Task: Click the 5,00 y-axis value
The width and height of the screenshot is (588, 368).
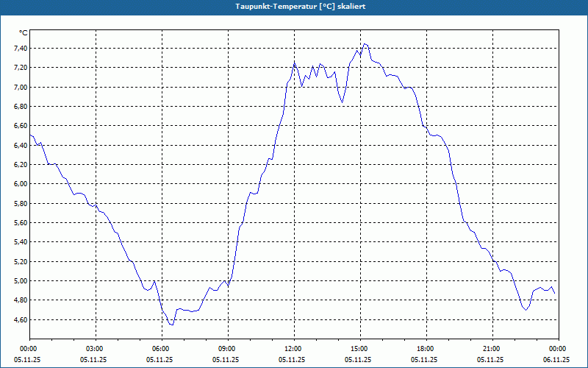Action: (21, 281)
